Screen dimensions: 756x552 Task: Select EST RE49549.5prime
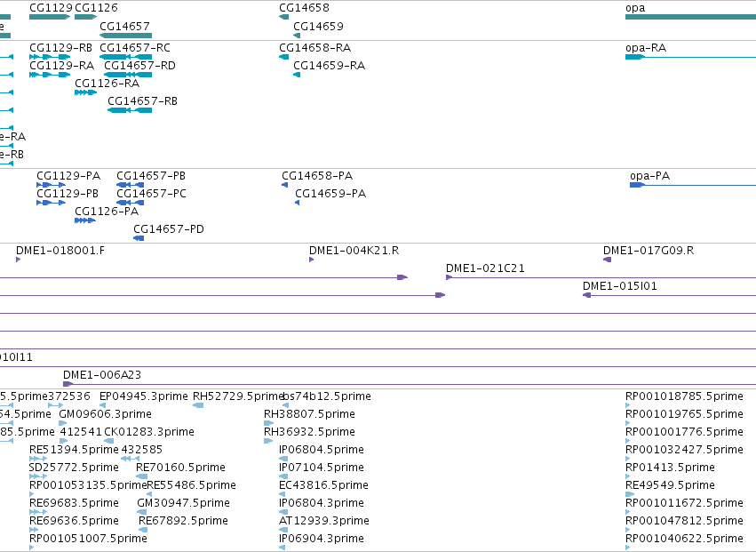[670, 485]
